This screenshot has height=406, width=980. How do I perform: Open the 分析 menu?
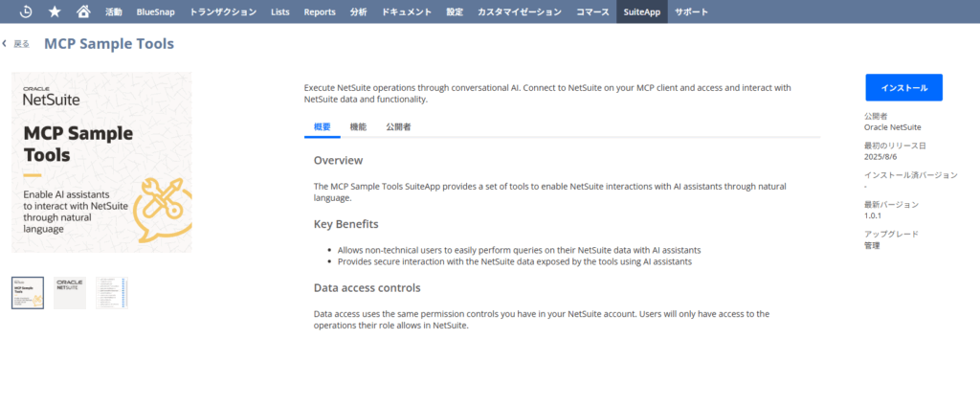pyautogui.click(x=359, y=11)
